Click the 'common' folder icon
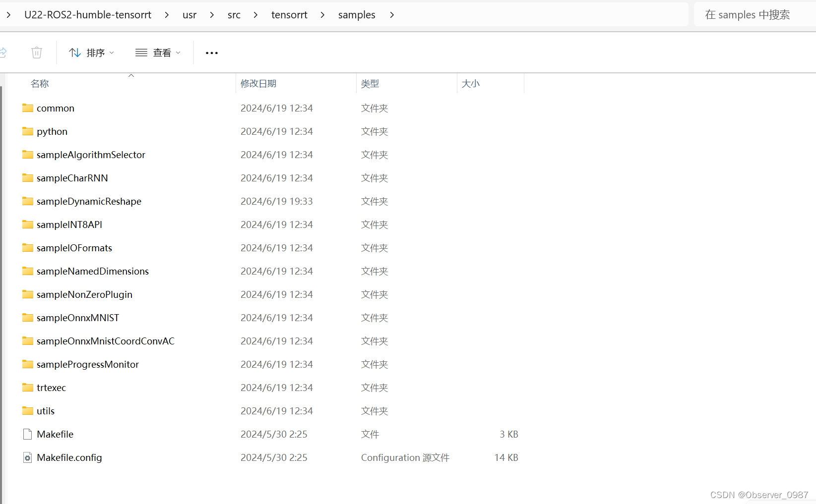Image resolution: width=816 pixels, height=504 pixels. tap(28, 108)
